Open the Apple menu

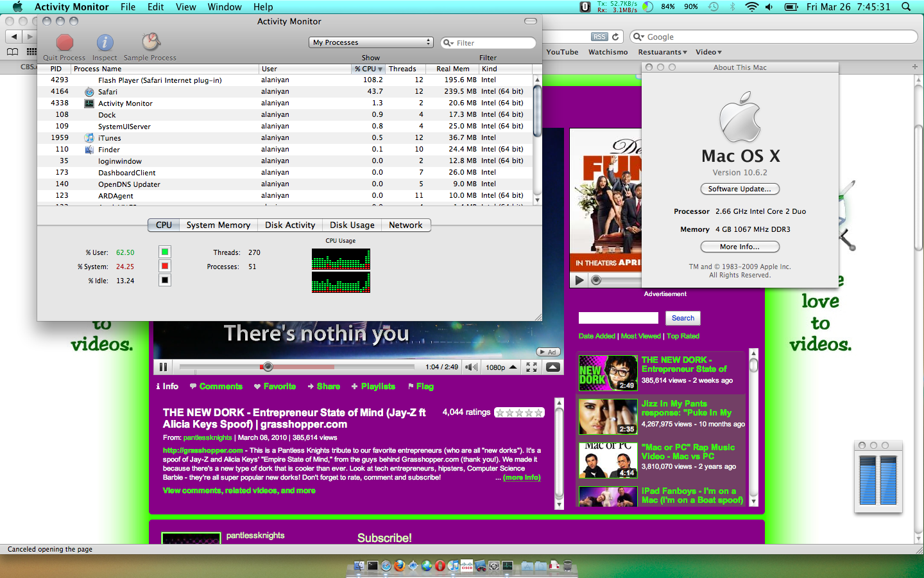(17, 7)
